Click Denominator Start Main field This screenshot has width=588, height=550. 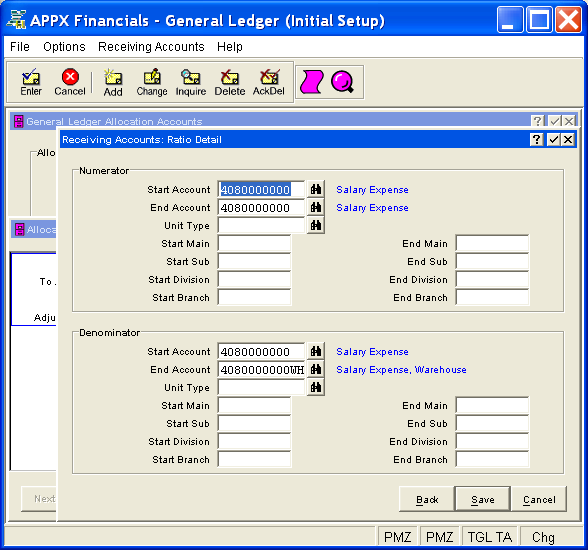[x=254, y=405]
